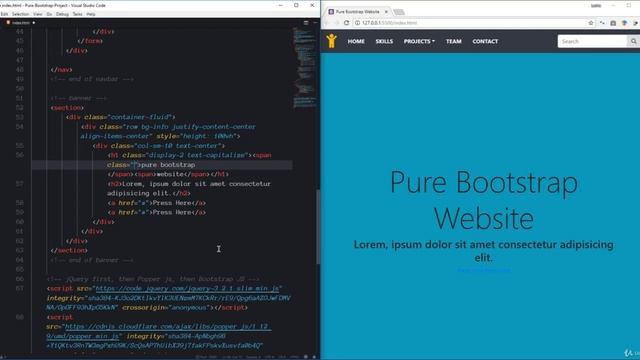Click the VS Code editor vertical scrollbar thumb
The image size is (640, 360).
tap(318, 227)
